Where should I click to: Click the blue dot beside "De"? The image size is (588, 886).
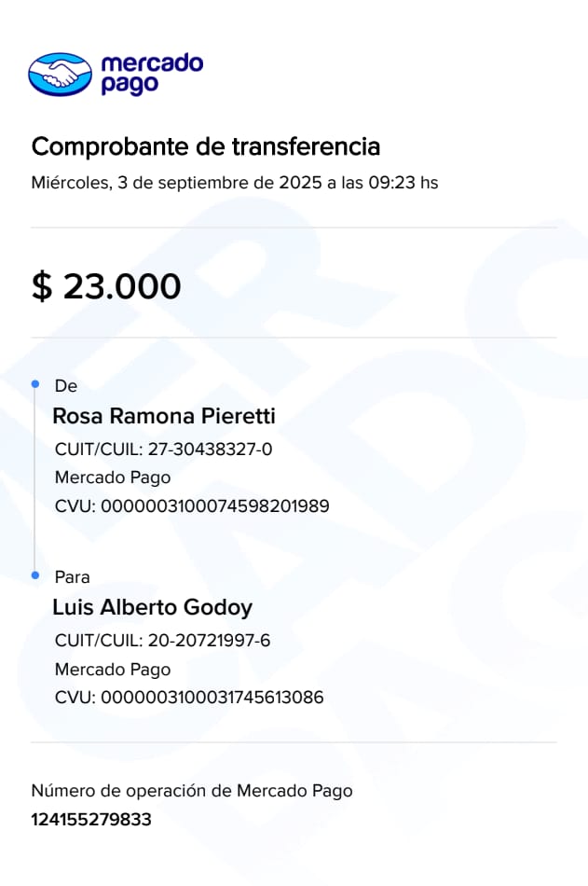pyautogui.click(x=35, y=384)
